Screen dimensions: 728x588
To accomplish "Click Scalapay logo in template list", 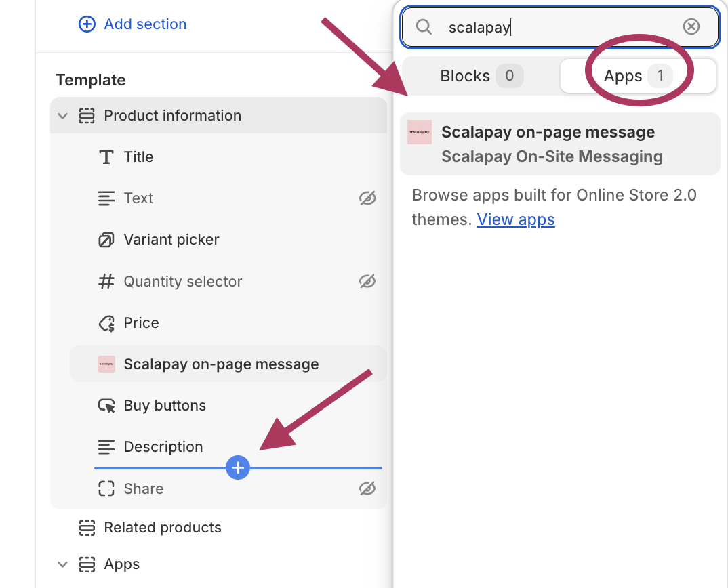I will (x=106, y=364).
